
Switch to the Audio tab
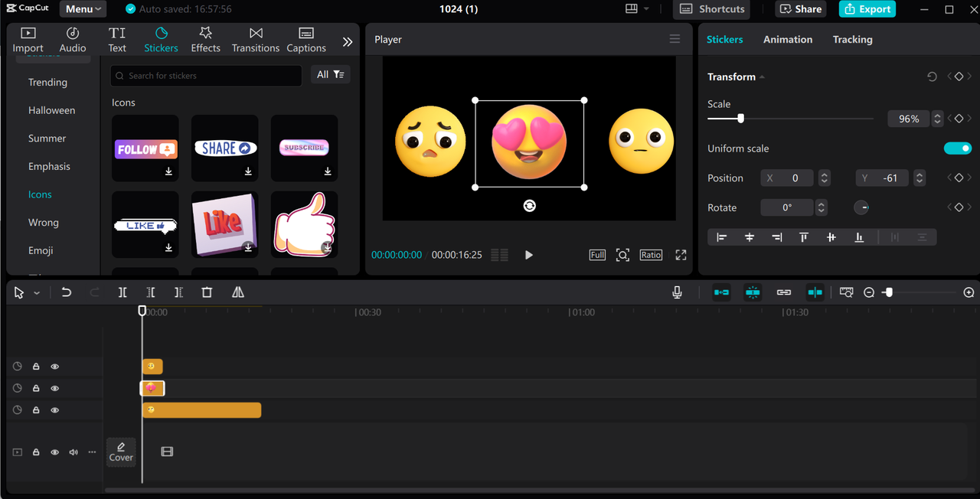tap(73, 40)
